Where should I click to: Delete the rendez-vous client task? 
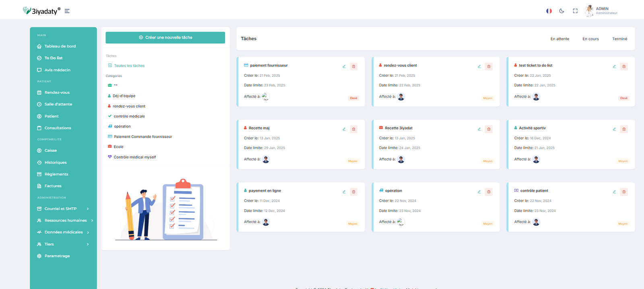tap(489, 66)
